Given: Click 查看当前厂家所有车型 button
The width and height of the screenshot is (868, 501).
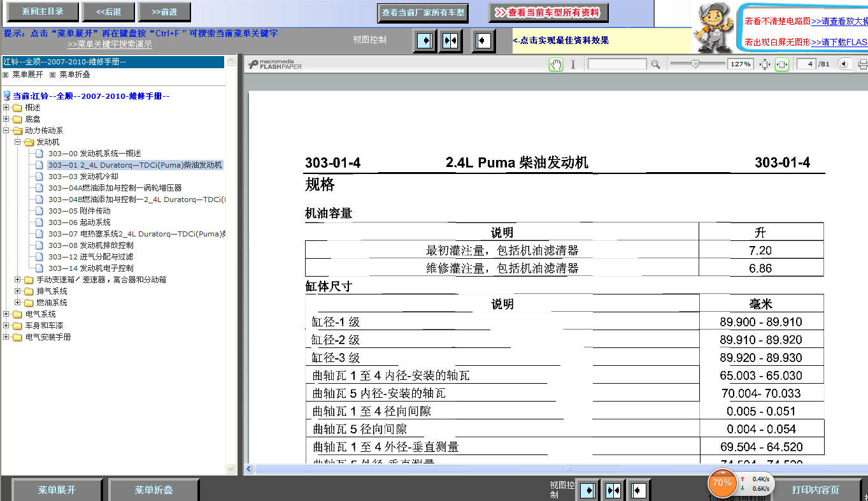Looking at the screenshot, I should 423,12.
